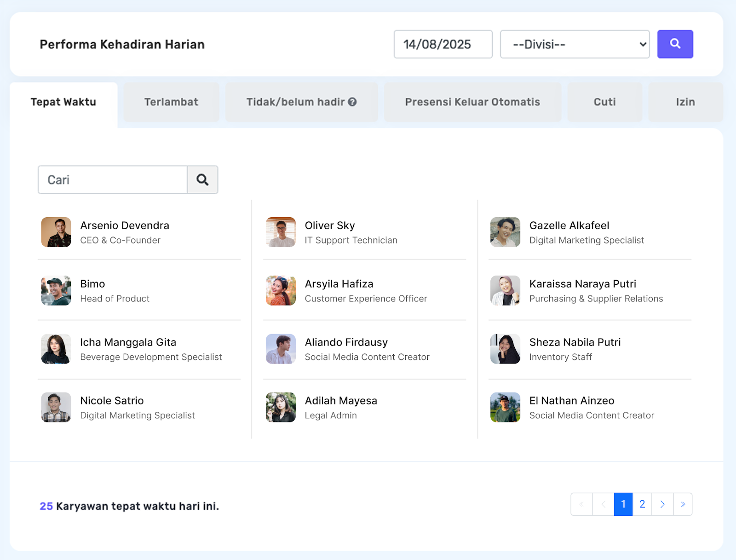Go to next page arrow in pagination

[662, 504]
